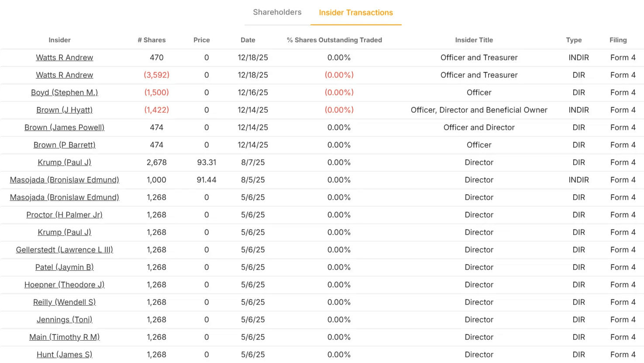Click Proctor (H Palmer Jr) link
The height and width of the screenshot is (363, 644).
click(x=64, y=215)
